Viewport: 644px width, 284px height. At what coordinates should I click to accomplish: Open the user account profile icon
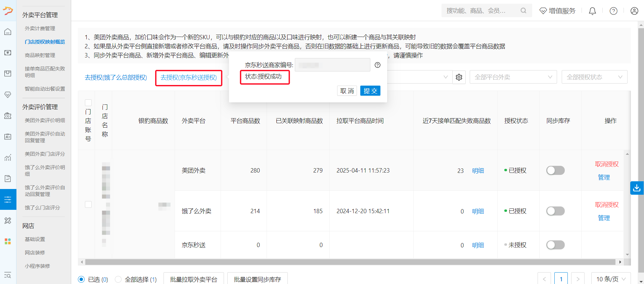click(x=634, y=11)
